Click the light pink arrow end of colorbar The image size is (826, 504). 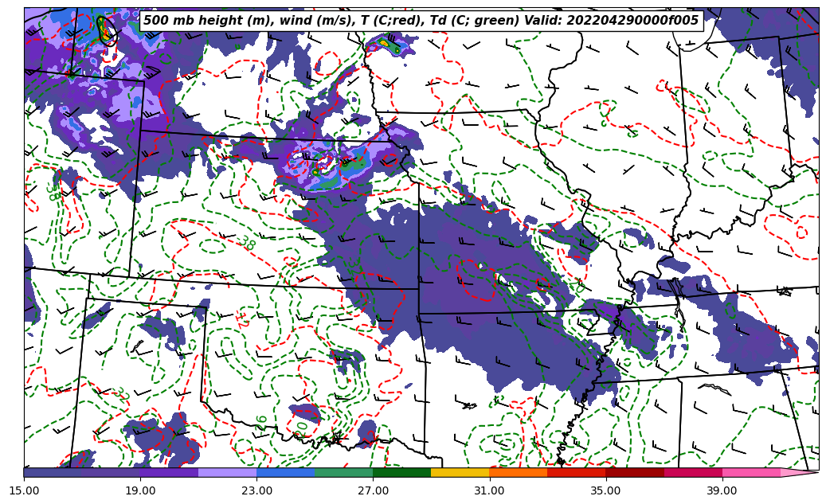[x=800, y=472]
